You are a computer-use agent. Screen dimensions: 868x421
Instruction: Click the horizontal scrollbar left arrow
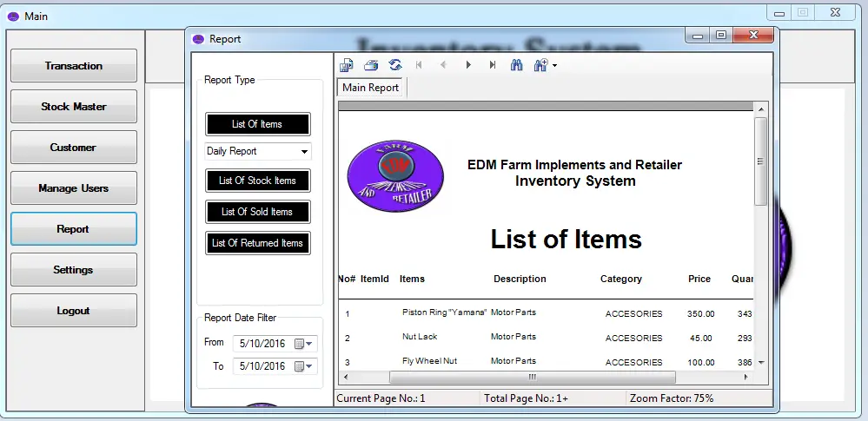tap(346, 378)
